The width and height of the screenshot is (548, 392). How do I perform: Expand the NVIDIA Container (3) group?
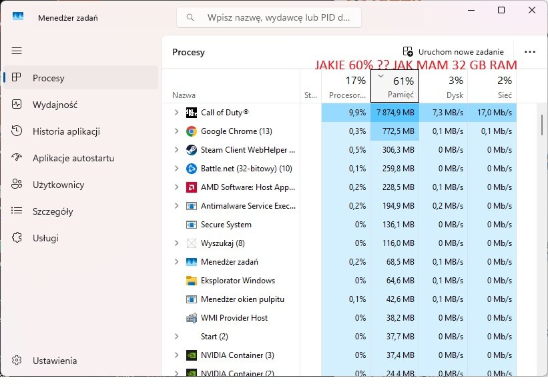(176, 355)
